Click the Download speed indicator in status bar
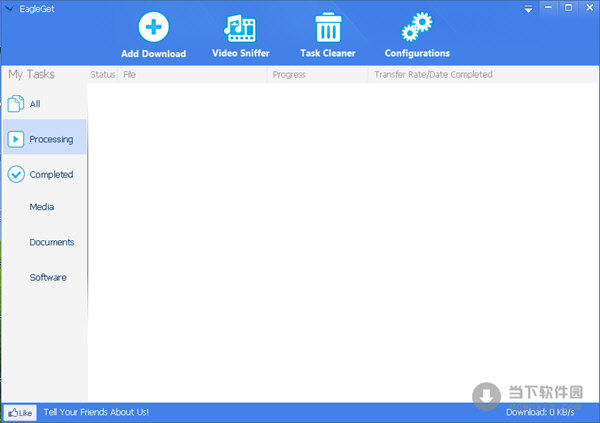Image resolution: width=600 pixels, height=423 pixels. click(540, 412)
